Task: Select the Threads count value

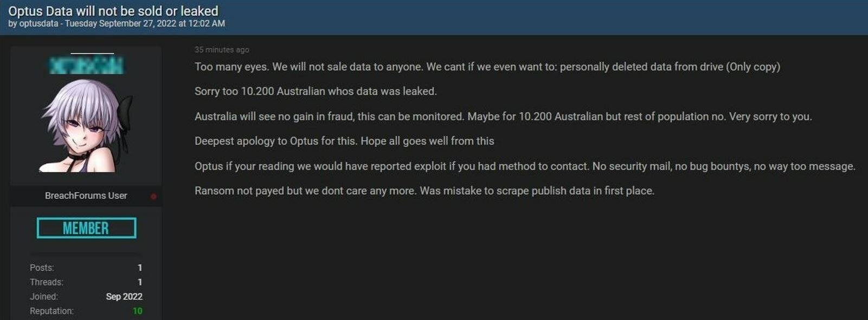Action: pos(140,282)
